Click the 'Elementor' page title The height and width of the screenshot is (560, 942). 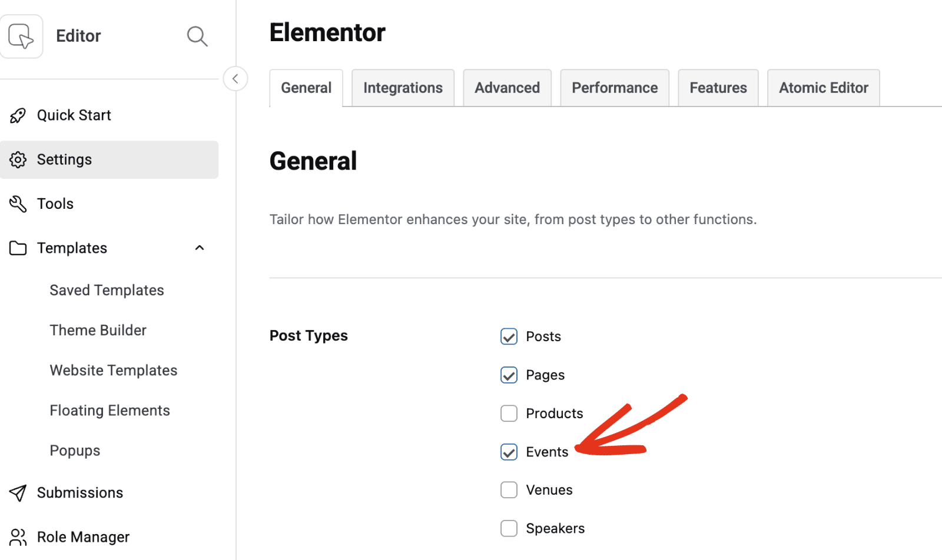[x=327, y=32]
